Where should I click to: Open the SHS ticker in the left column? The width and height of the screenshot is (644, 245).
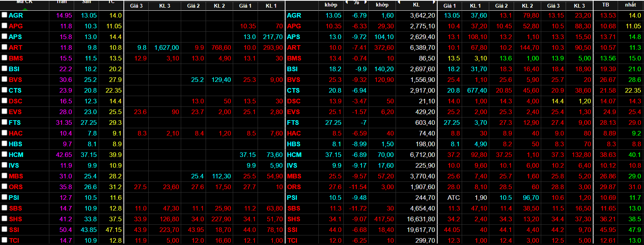point(16,219)
